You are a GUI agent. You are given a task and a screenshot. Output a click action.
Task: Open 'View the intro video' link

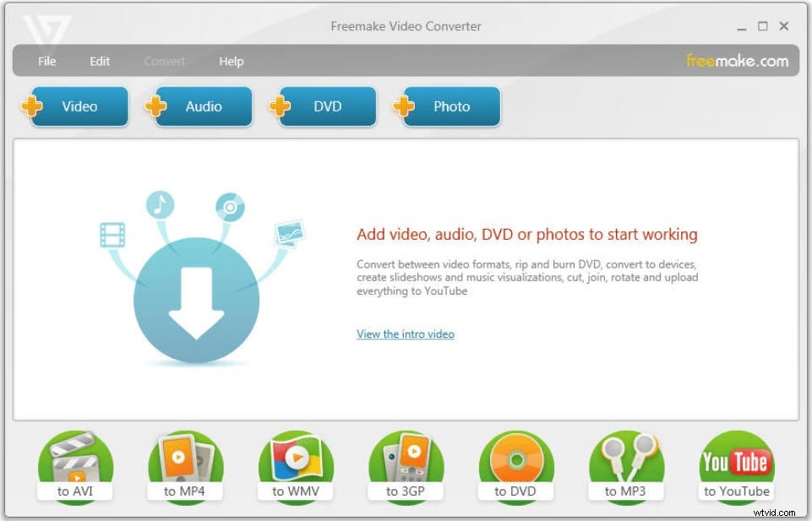[x=405, y=334]
